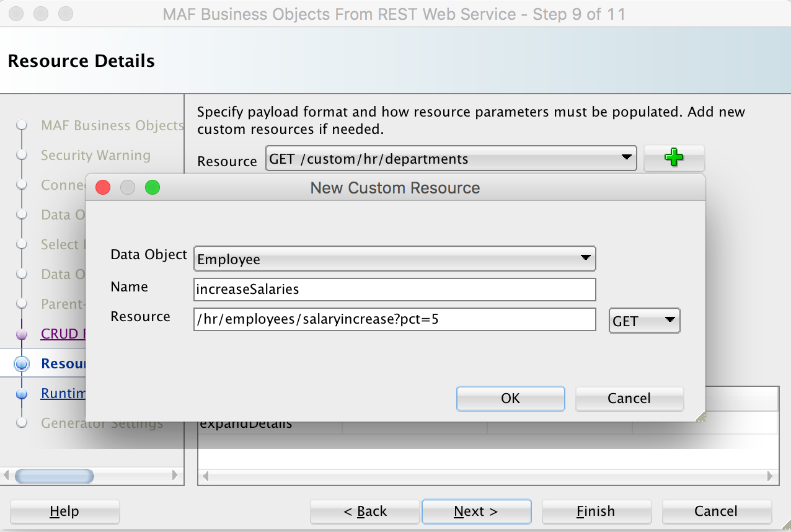Screen dimensions: 791x532
Task: Click the Name field increaseSalaries
Action: click(394, 289)
